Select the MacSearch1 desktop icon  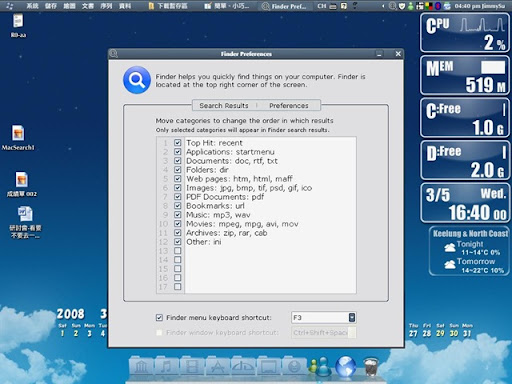(18, 138)
